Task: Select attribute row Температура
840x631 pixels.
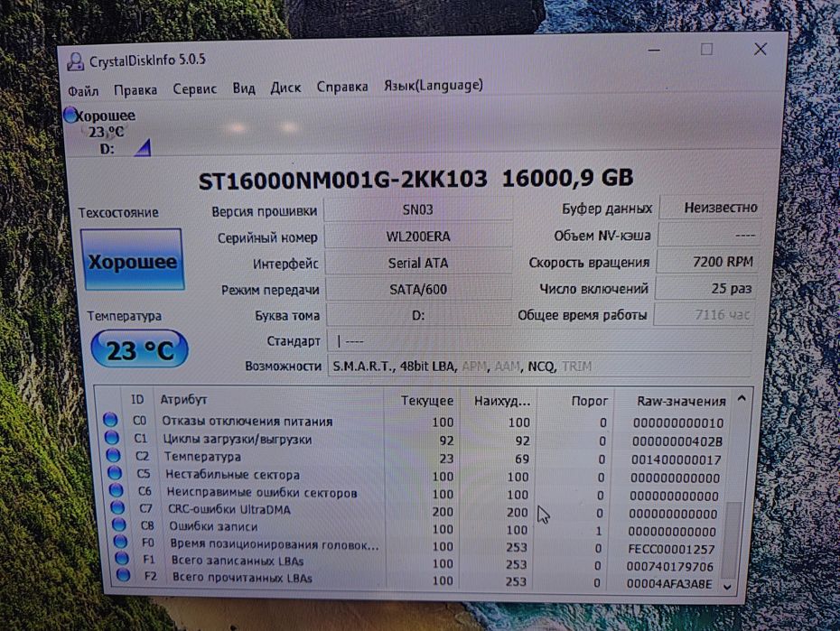Action: 202,457
